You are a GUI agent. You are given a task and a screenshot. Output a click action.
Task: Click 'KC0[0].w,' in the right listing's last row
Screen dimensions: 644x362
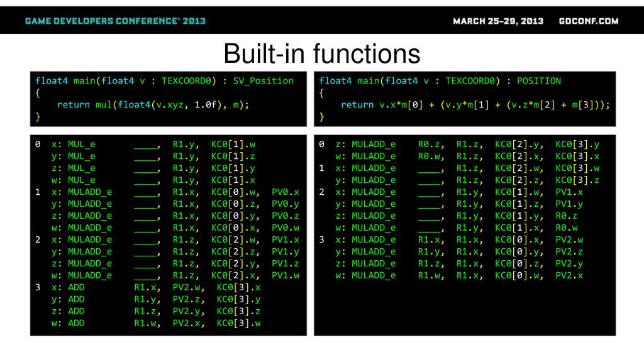click(519, 275)
